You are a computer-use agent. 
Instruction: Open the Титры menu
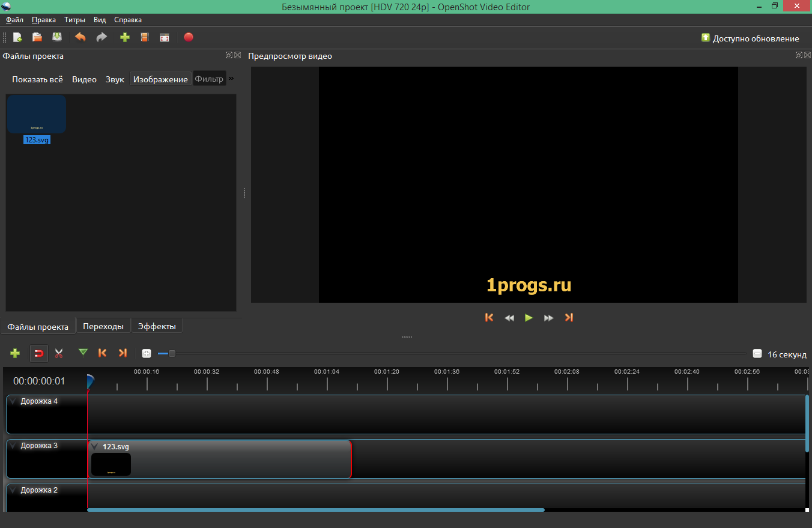[74, 19]
